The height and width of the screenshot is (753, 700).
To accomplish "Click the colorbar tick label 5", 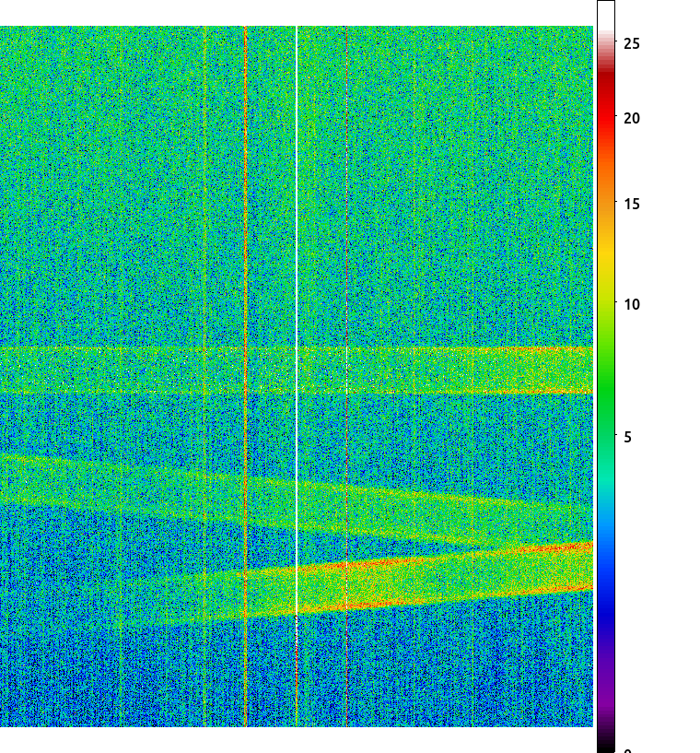I will click(x=627, y=438).
